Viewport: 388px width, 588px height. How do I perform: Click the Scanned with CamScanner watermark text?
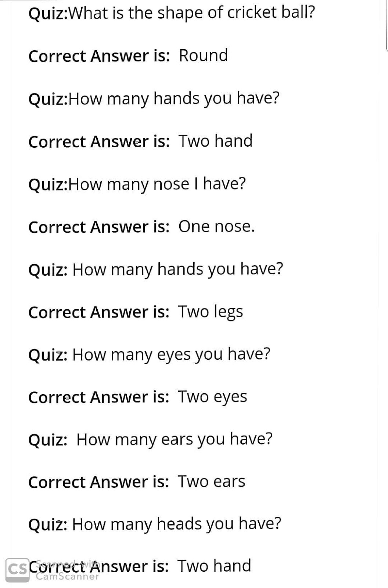point(68,570)
